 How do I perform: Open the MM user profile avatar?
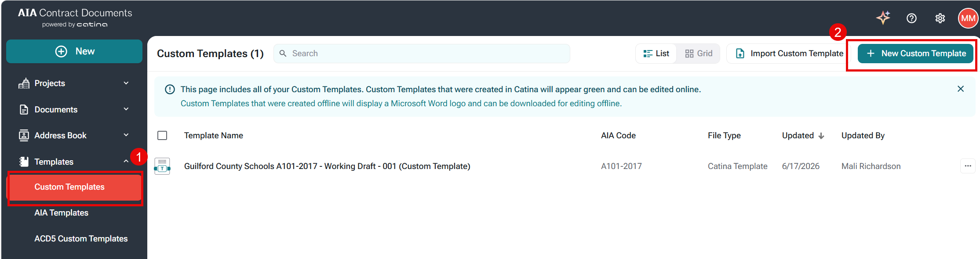[x=968, y=18]
